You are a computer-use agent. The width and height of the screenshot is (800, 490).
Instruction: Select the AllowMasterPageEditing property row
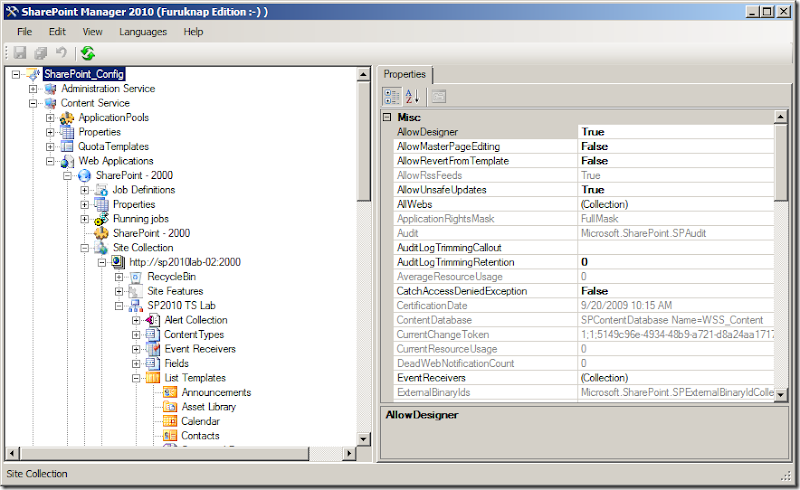(x=584, y=146)
